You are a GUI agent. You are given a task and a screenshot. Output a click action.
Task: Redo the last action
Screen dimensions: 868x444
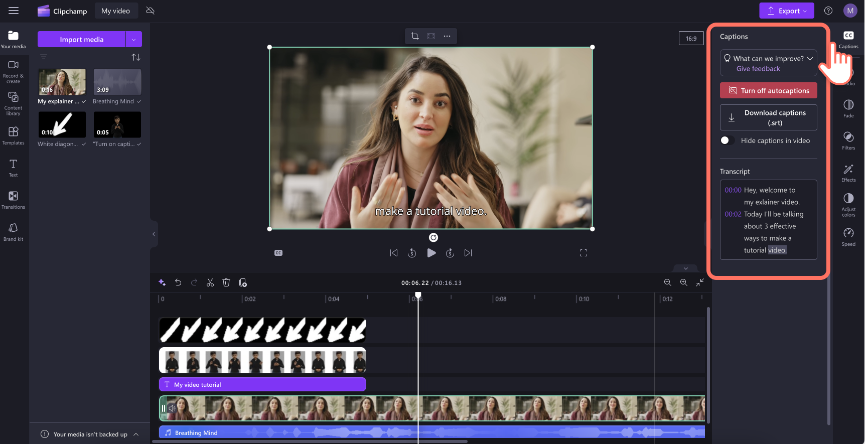[194, 282]
